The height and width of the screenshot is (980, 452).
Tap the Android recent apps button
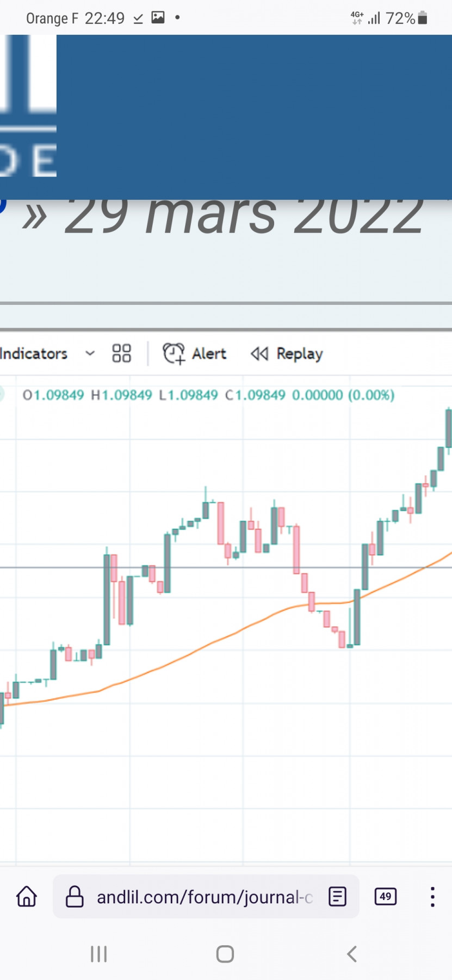[98, 954]
